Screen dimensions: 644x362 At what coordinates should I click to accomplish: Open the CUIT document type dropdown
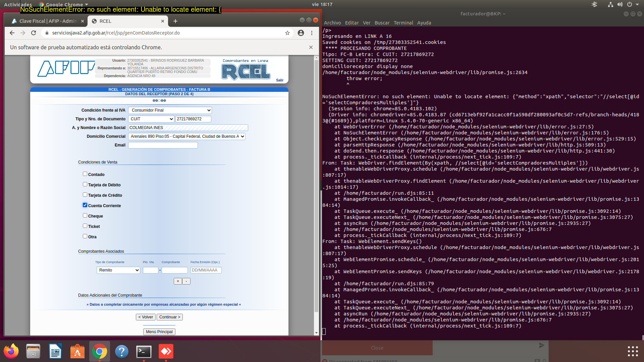tap(151, 119)
